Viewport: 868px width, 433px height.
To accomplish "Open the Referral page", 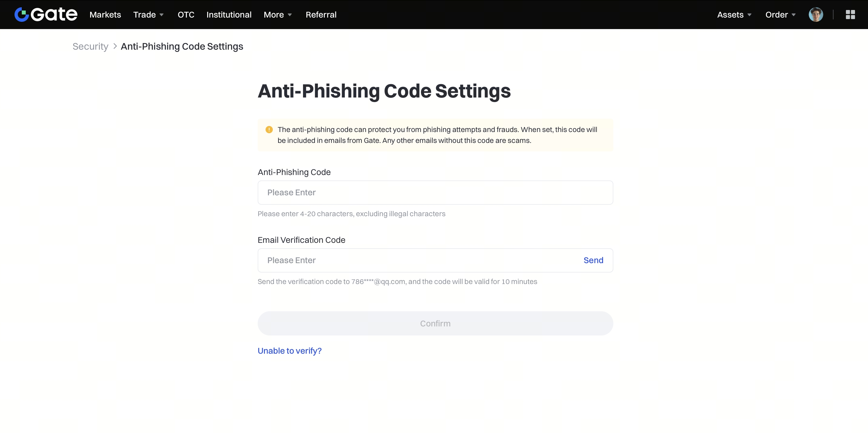I will (321, 15).
